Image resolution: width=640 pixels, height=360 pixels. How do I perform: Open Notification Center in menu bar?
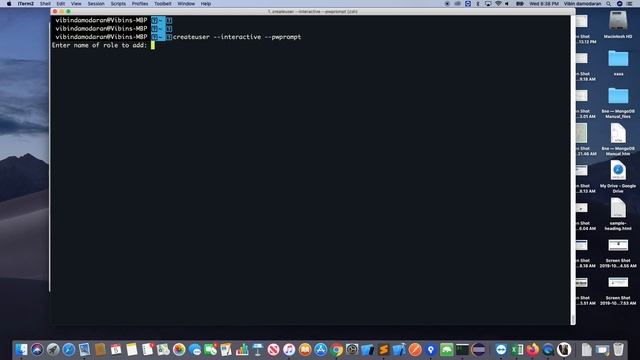(x=629, y=4)
